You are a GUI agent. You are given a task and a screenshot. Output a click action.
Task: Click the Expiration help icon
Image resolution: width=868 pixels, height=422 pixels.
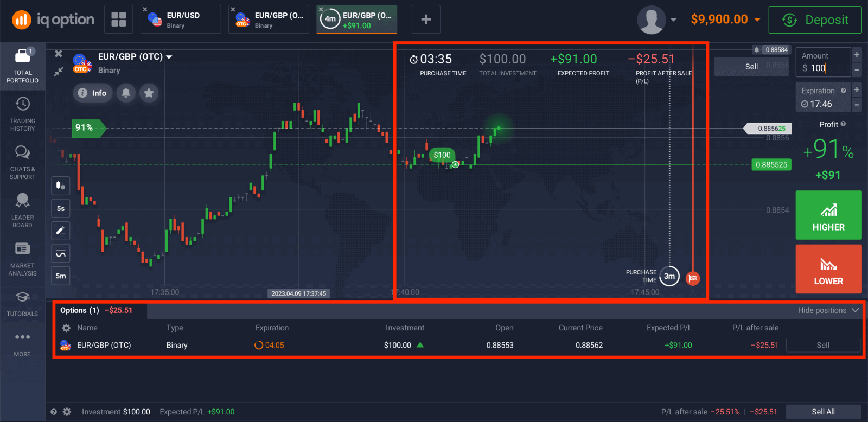(843, 91)
